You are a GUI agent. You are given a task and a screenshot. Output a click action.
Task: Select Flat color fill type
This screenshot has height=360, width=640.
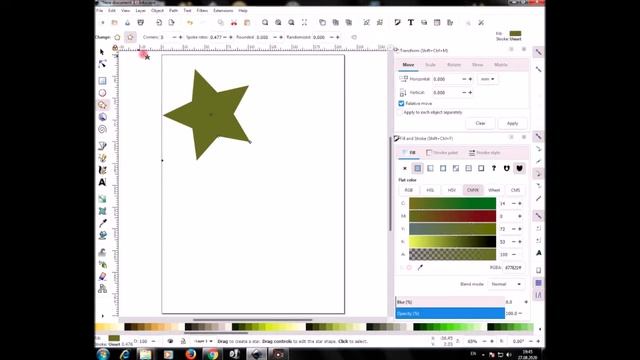[418, 168]
